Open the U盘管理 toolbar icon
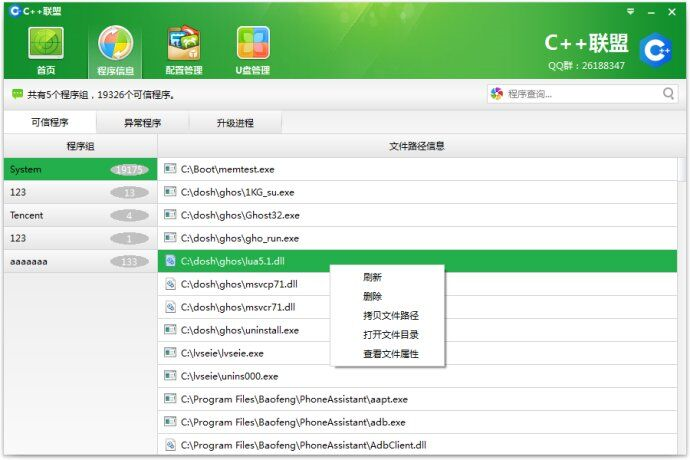This screenshot has width=690, height=460. (x=253, y=43)
